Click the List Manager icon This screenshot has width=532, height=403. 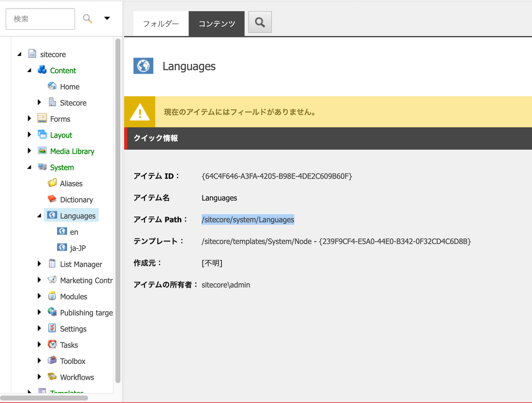[52, 264]
